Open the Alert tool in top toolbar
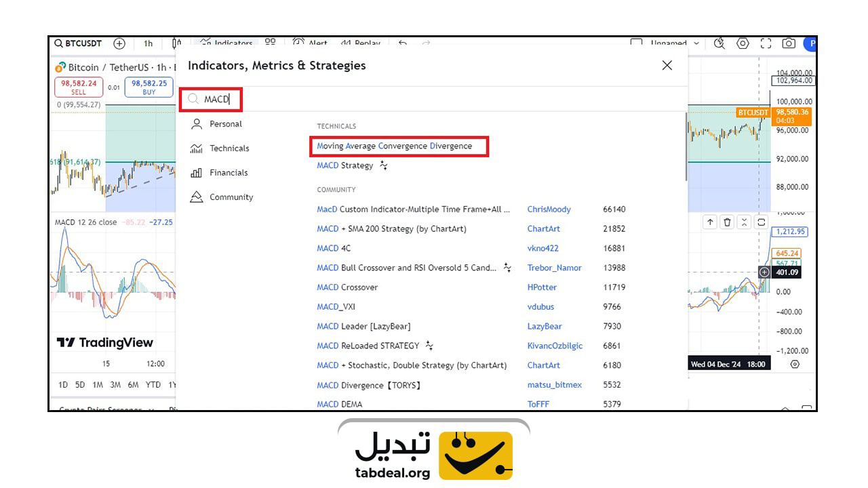 311,43
